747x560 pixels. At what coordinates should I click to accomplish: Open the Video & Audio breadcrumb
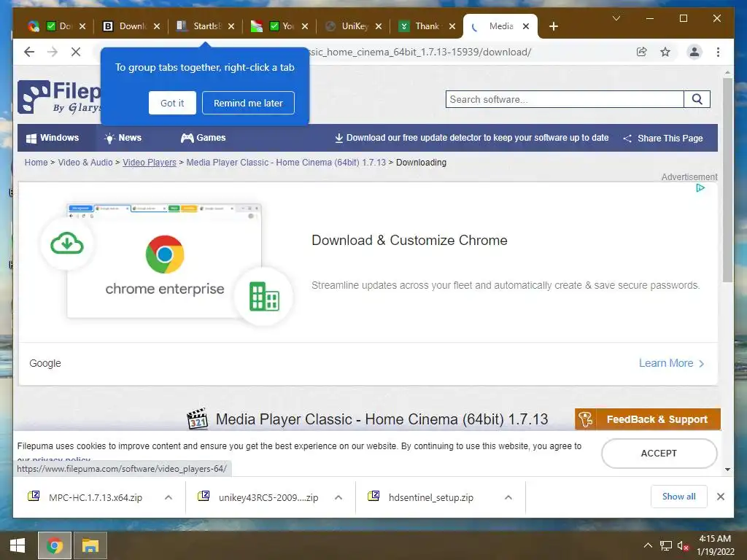(x=85, y=163)
